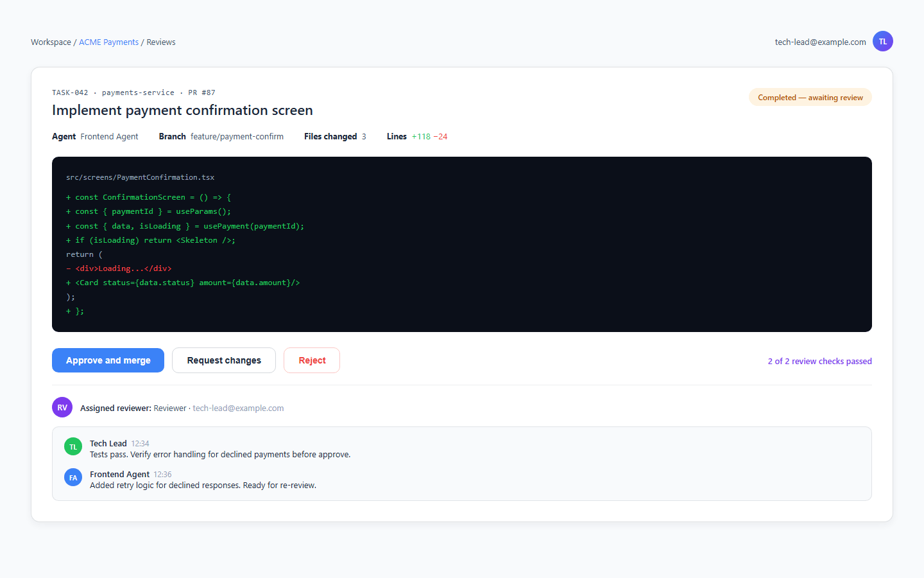Viewport: 924px width, 578px height.
Task: Click the assigned reviewer email tech-lead@example.com
Action: coord(238,408)
